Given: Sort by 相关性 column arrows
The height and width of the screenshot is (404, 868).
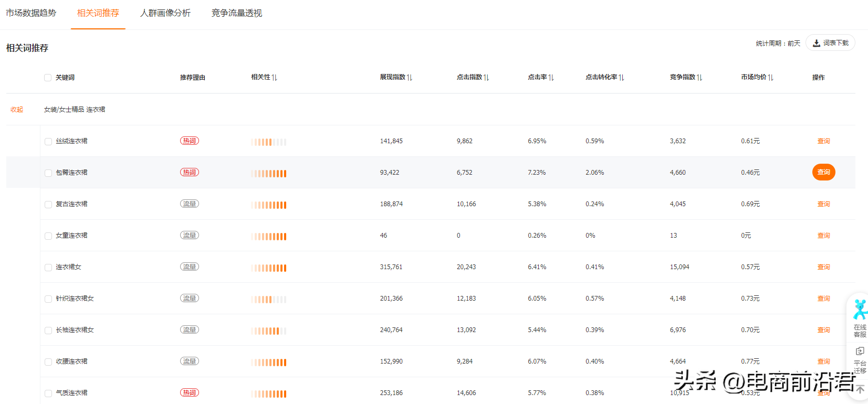Looking at the screenshot, I should click(274, 78).
